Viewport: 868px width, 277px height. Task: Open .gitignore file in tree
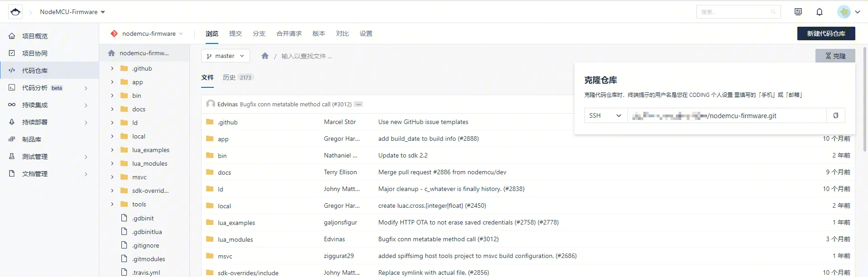145,245
